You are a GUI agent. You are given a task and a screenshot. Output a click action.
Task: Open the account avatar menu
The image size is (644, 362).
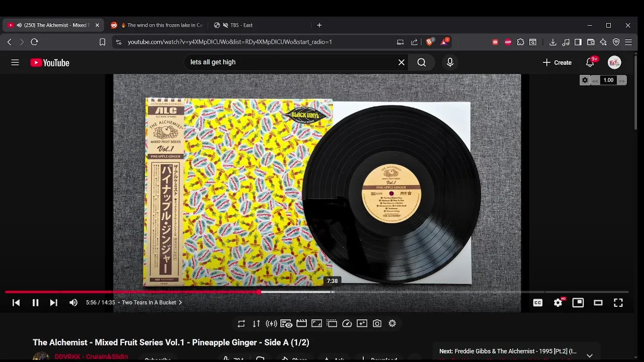pyautogui.click(x=614, y=62)
